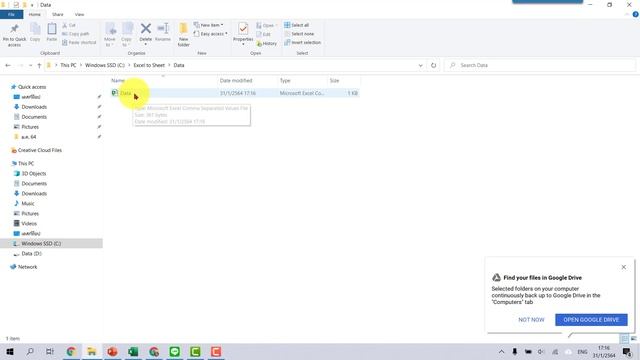Refresh the current folder view
The height and width of the screenshot is (360, 640).
coord(433,65)
